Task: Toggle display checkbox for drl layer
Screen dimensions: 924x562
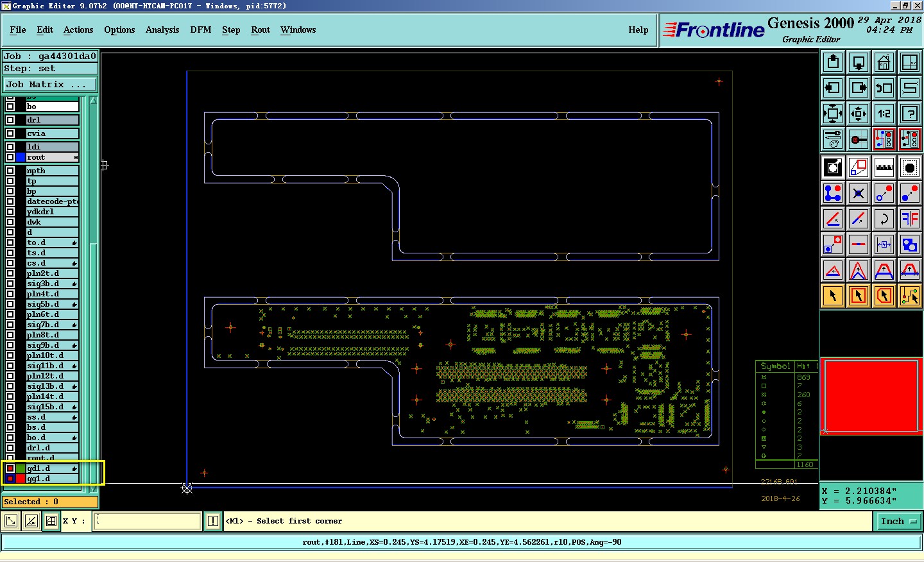Action: click(x=10, y=120)
